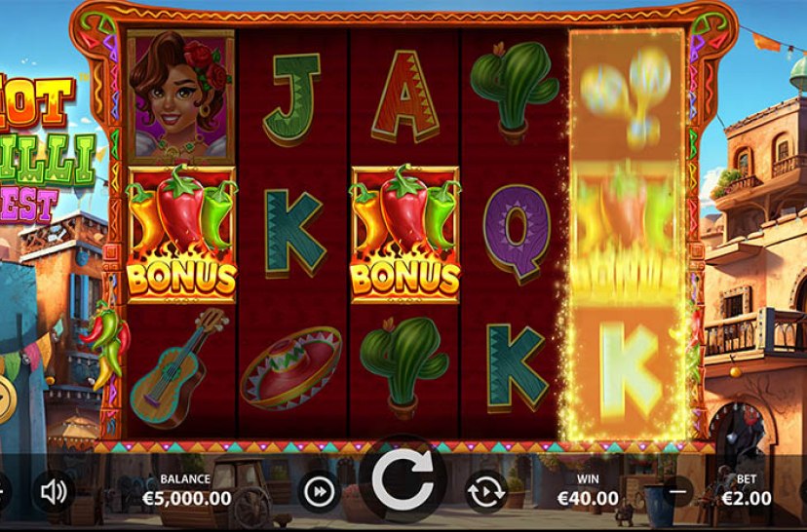Click the red A symbol
Screen dimensions: 807x532
click(405, 96)
